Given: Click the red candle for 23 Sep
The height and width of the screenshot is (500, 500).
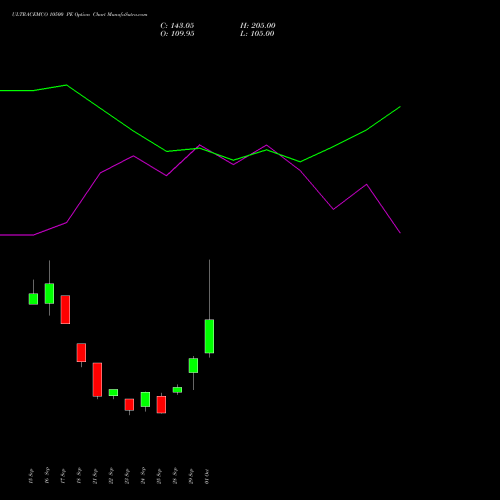Looking at the screenshot, I should pos(129,404).
